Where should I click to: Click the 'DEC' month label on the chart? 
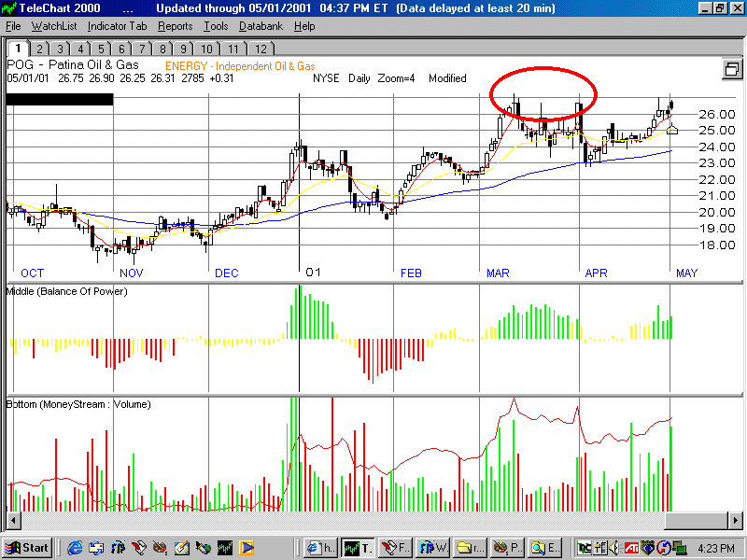[226, 273]
